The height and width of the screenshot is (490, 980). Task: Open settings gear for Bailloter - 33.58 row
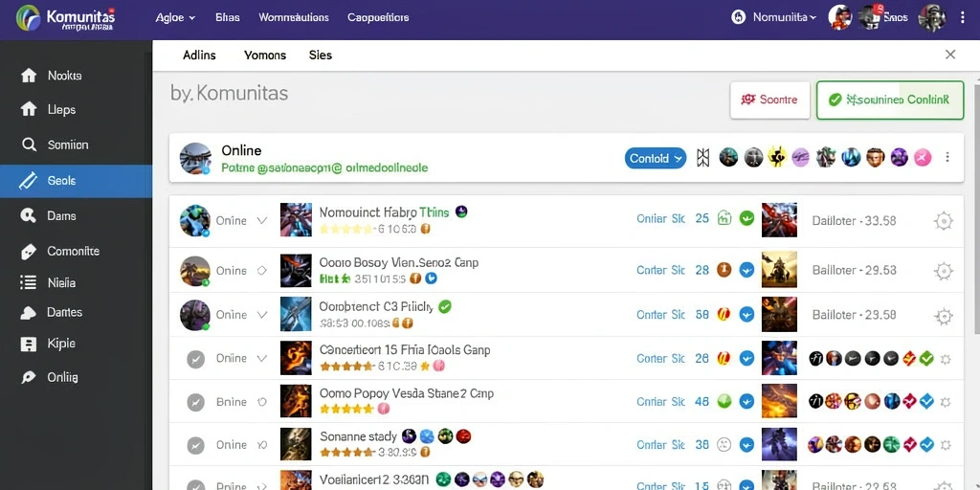(x=943, y=221)
